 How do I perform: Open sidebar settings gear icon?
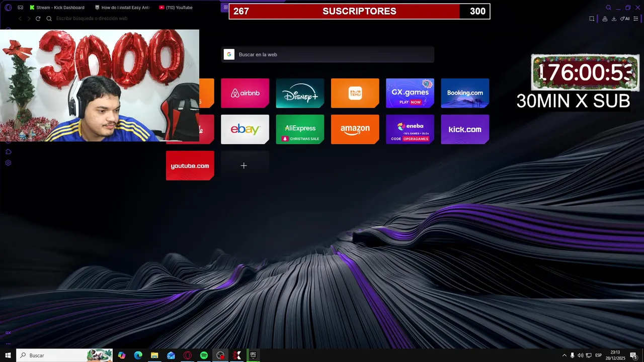point(8,163)
